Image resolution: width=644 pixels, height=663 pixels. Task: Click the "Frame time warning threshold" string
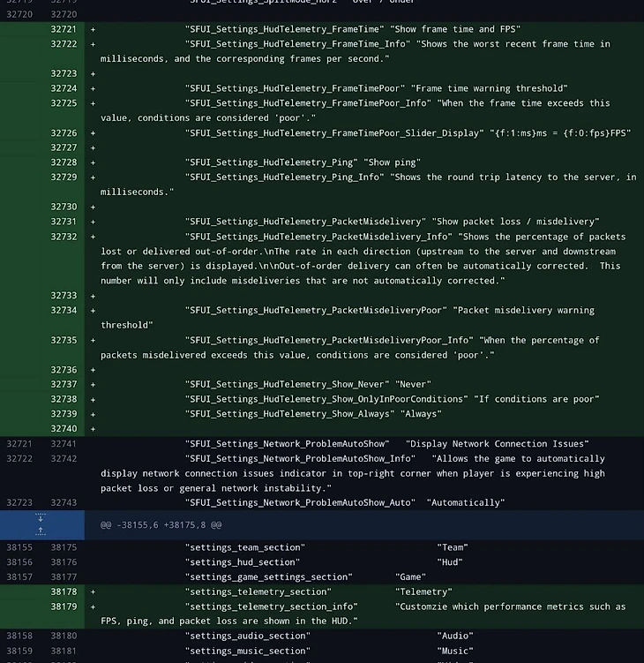(490, 88)
